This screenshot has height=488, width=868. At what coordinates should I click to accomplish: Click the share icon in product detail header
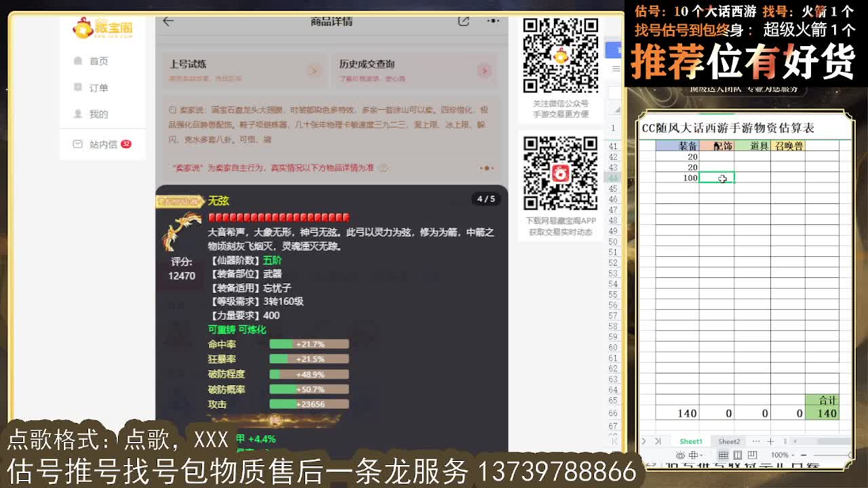pyautogui.click(x=463, y=21)
